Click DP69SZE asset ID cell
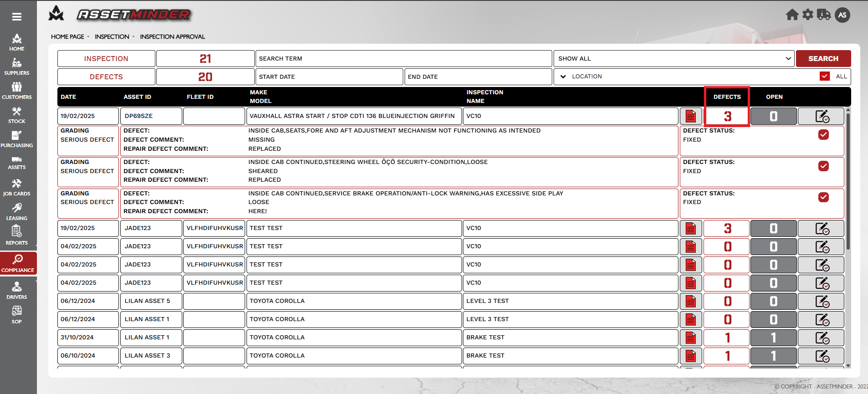The width and height of the screenshot is (868, 394). point(151,116)
